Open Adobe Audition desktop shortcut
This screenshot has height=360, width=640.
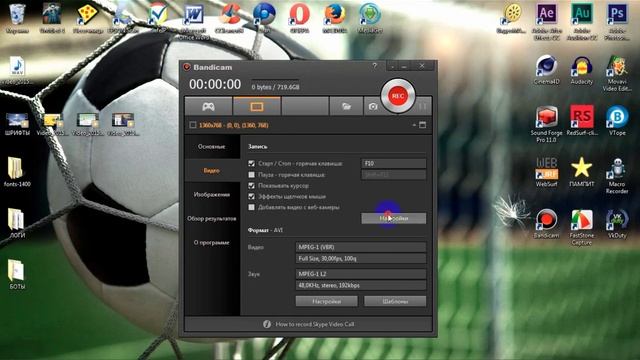[582, 21]
